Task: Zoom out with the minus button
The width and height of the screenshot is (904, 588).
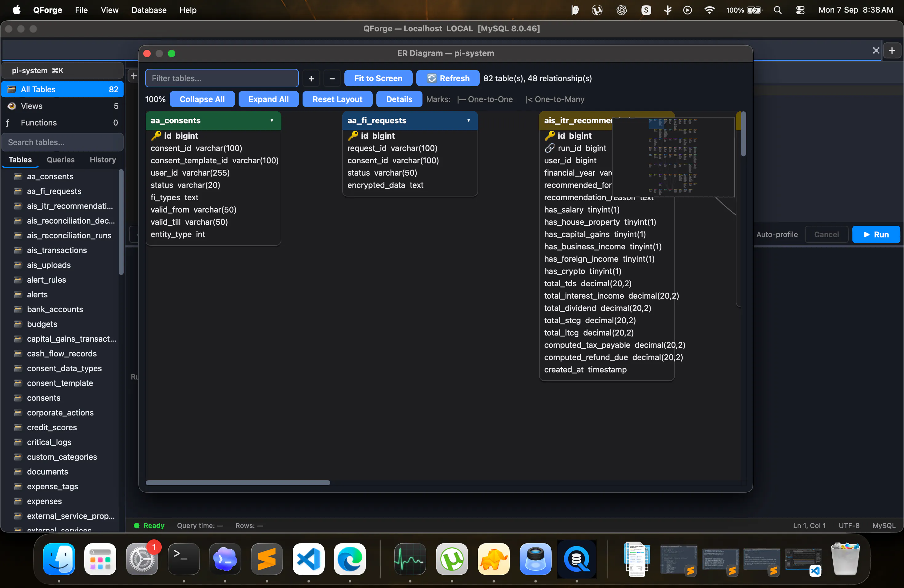Action: pyautogui.click(x=332, y=79)
